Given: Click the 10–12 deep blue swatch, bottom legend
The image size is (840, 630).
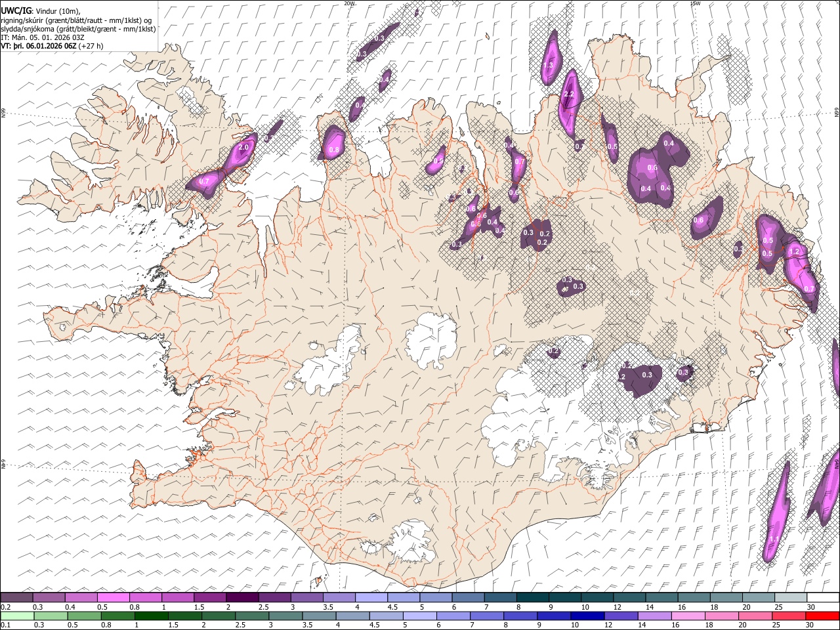Looking at the screenshot, I should [x=587, y=616].
